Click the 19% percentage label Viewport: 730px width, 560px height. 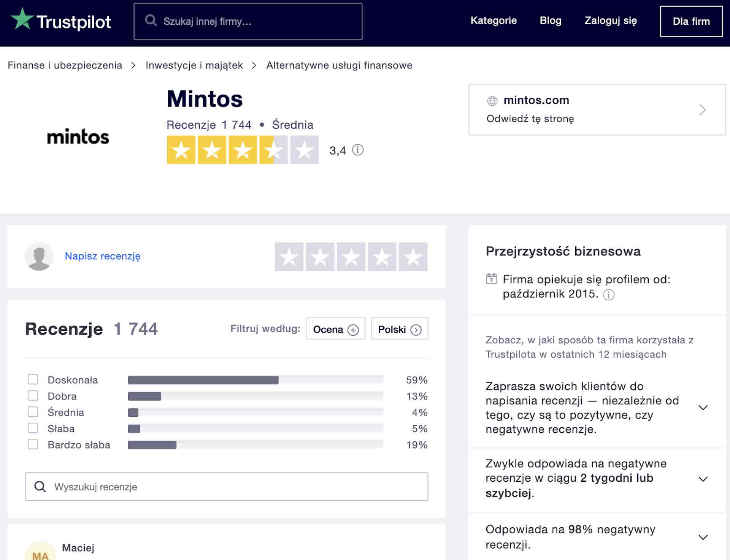[x=417, y=445]
